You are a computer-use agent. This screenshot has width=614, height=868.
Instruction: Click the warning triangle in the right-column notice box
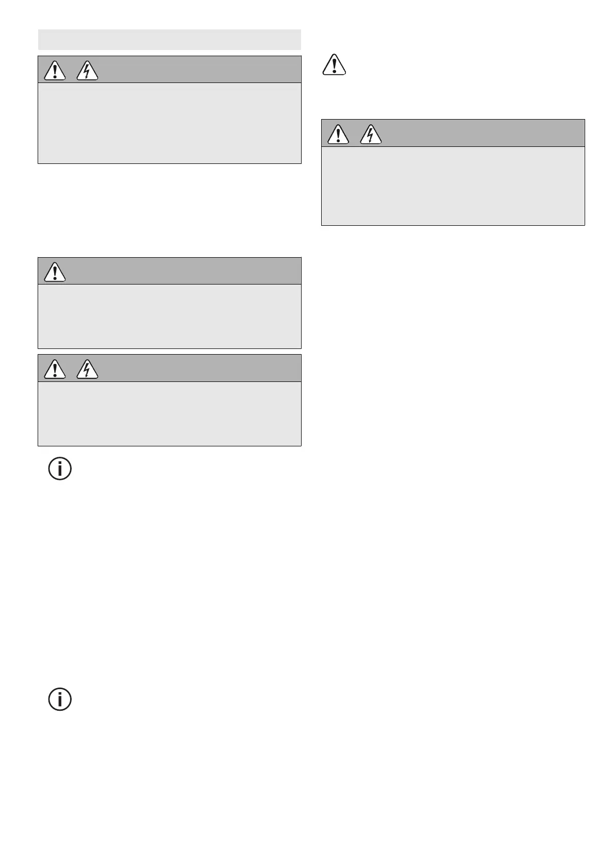[x=338, y=135]
